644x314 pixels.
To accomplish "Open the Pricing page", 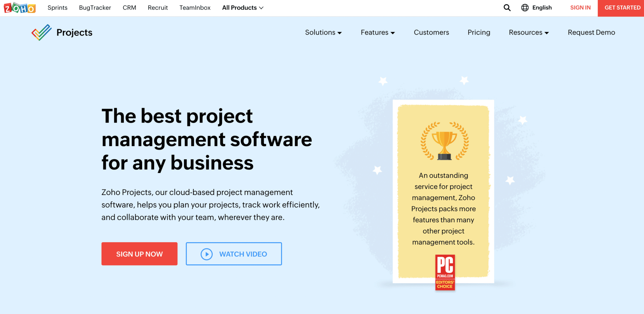I will (x=479, y=32).
